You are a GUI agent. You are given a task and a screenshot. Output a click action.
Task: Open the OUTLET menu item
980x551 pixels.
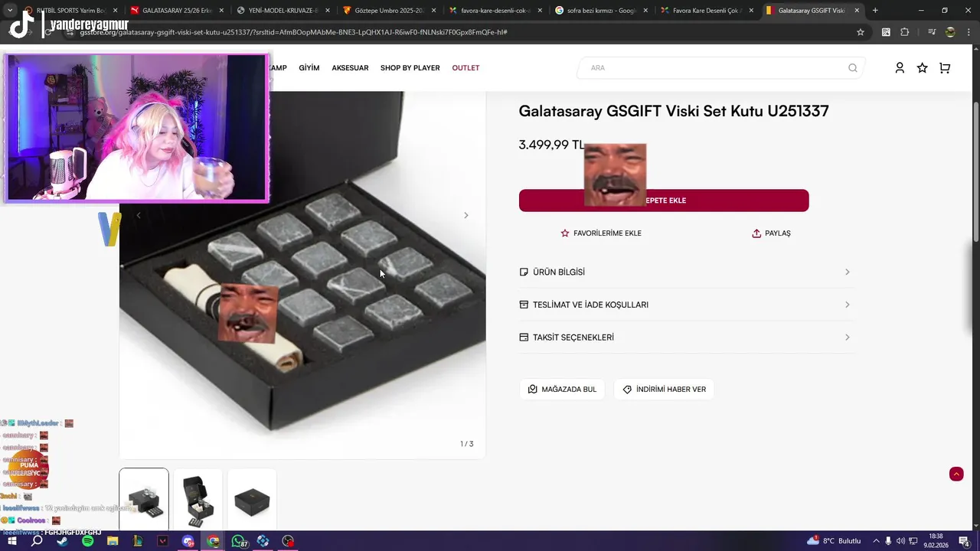[465, 68]
